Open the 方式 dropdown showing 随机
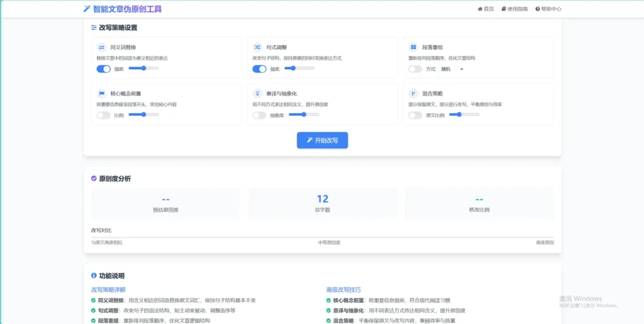The height and width of the screenshot is (324, 644). (x=452, y=69)
